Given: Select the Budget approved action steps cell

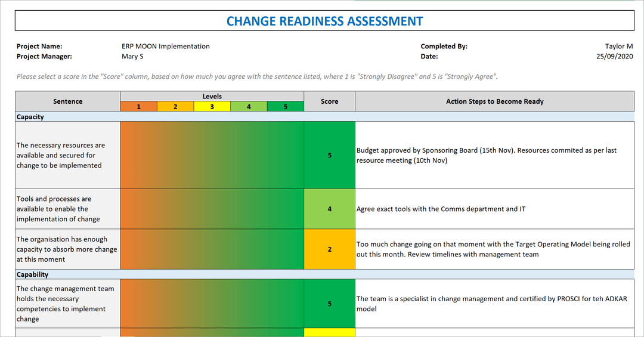Looking at the screenshot, I should point(494,155).
